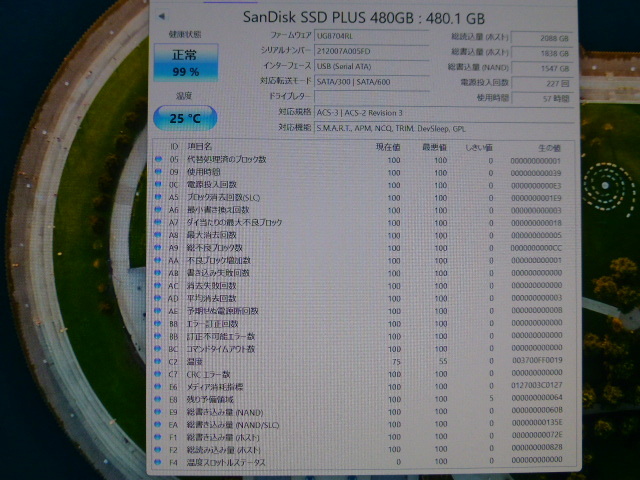Select the ブロック消去回数(SLC) row name
This screenshot has width=640, height=480.
coord(223,197)
